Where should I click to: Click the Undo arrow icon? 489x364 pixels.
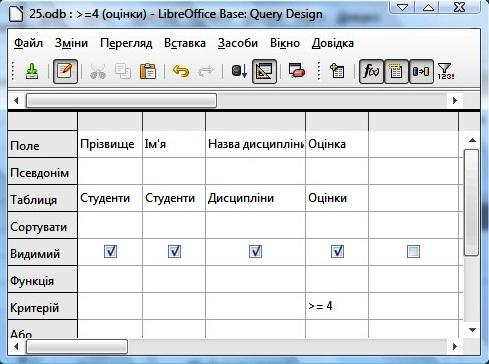pos(181,71)
